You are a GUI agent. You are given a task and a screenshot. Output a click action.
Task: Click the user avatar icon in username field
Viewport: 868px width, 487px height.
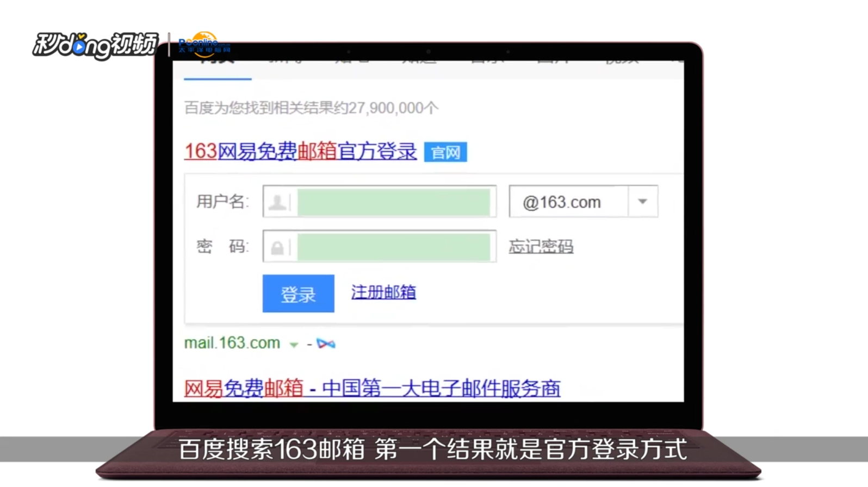(x=277, y=202)
